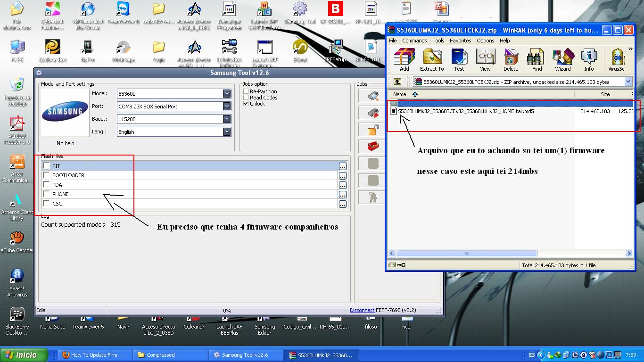Enable the Read Codes checkbox
Image resolution: width=644 pixels, height=362 pixels.
246,98
